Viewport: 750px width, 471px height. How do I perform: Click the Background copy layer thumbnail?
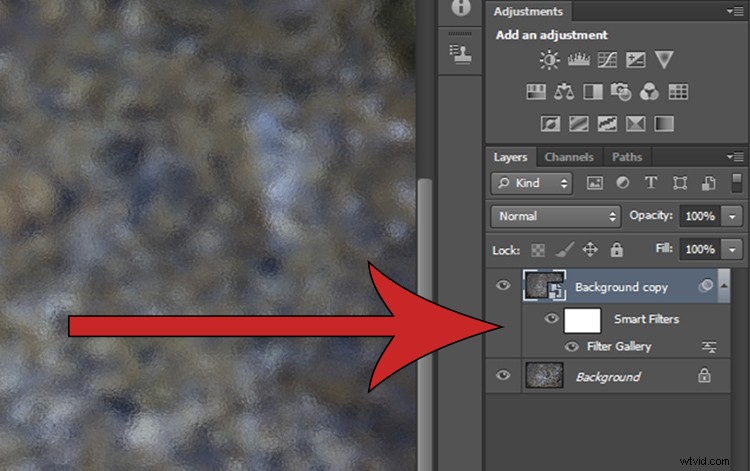544,285
